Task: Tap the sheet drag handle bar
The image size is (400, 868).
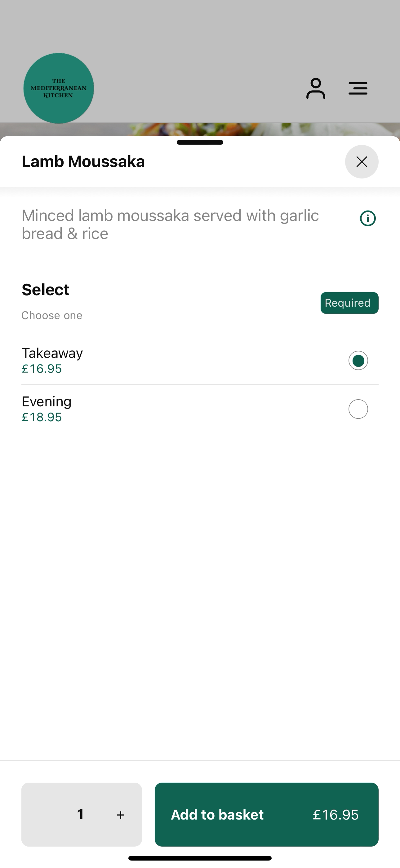Action: pyautogui.click(x=200, y=142)
